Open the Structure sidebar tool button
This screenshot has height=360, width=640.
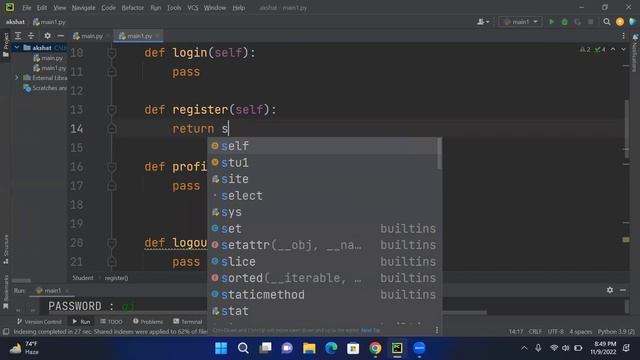point(5,249)
